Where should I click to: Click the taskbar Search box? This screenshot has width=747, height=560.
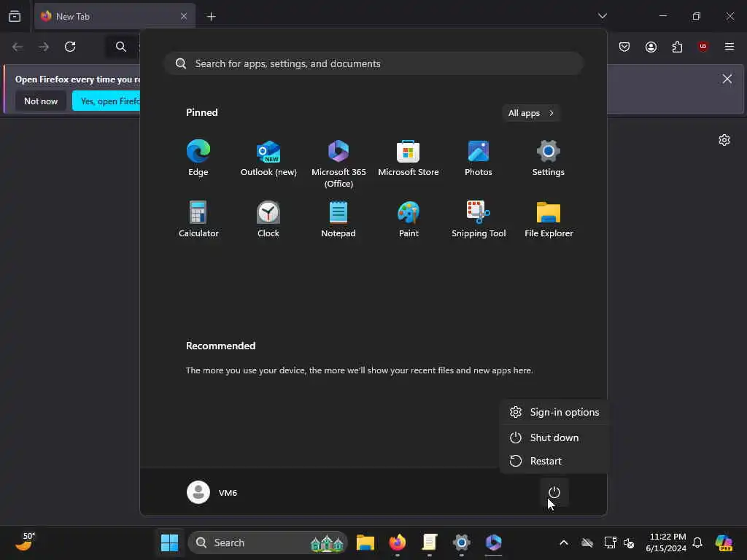[x=268, y=542]
